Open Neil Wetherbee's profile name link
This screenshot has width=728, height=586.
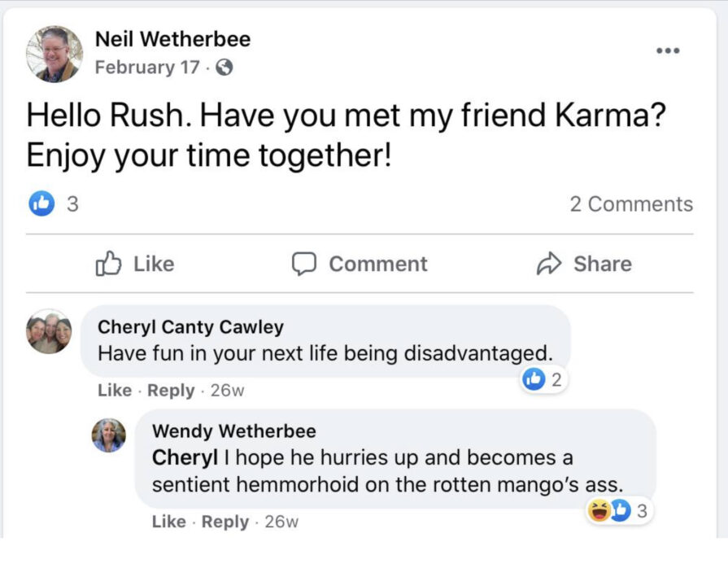172,39
